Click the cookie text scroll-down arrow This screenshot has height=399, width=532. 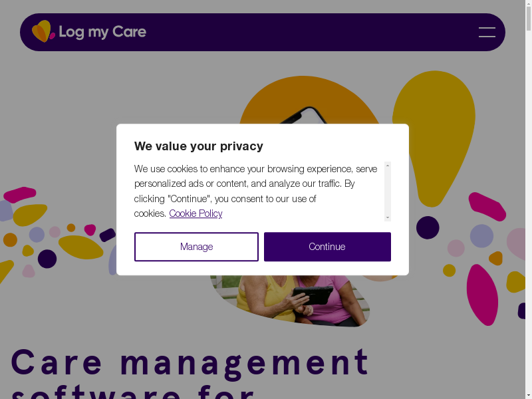click(x=388, y=217)
